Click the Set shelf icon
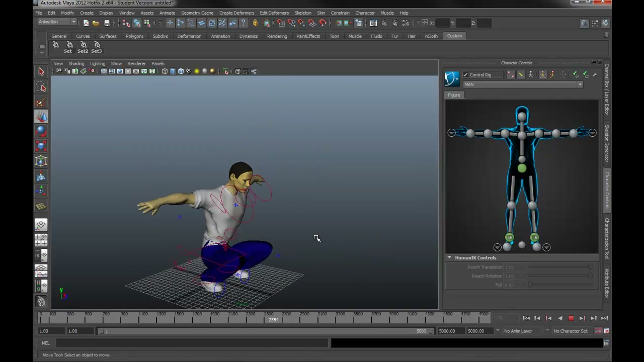This screenshot has height=362, width=644. click(68, 47)
